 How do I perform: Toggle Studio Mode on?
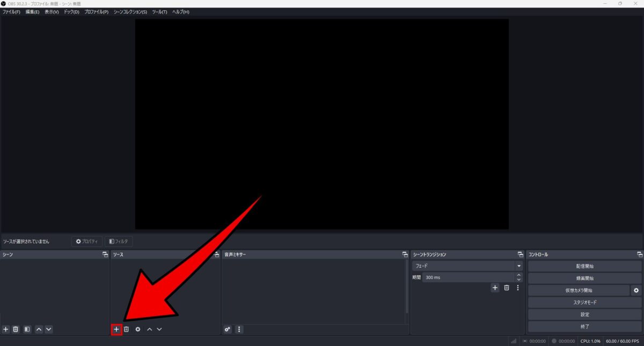pos(584,302)
